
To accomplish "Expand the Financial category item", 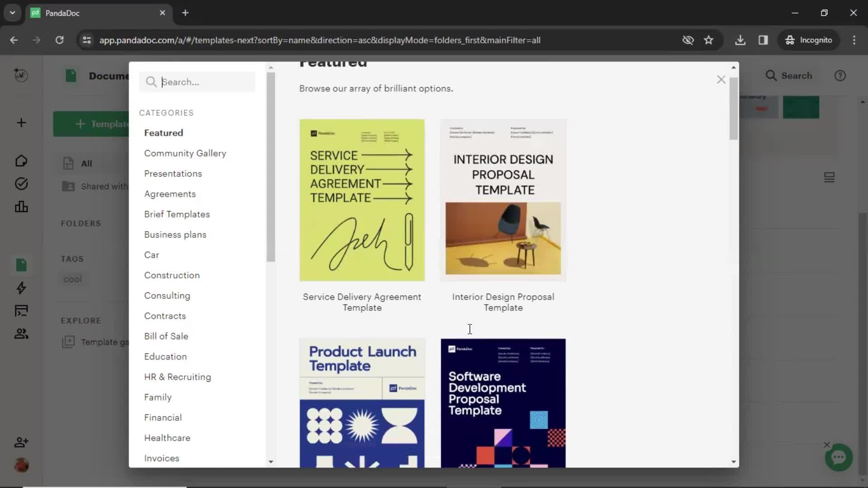I will (x=163, y=417).
